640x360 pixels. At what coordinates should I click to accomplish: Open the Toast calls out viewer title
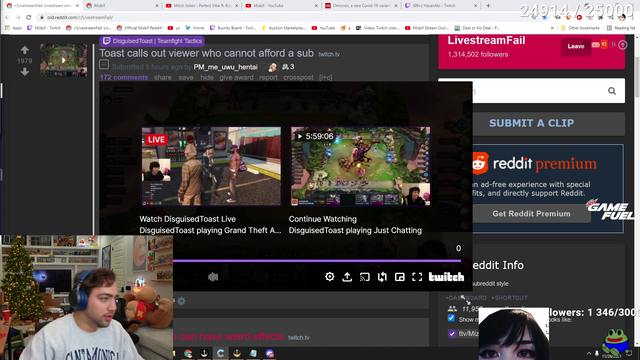point(207,53)
